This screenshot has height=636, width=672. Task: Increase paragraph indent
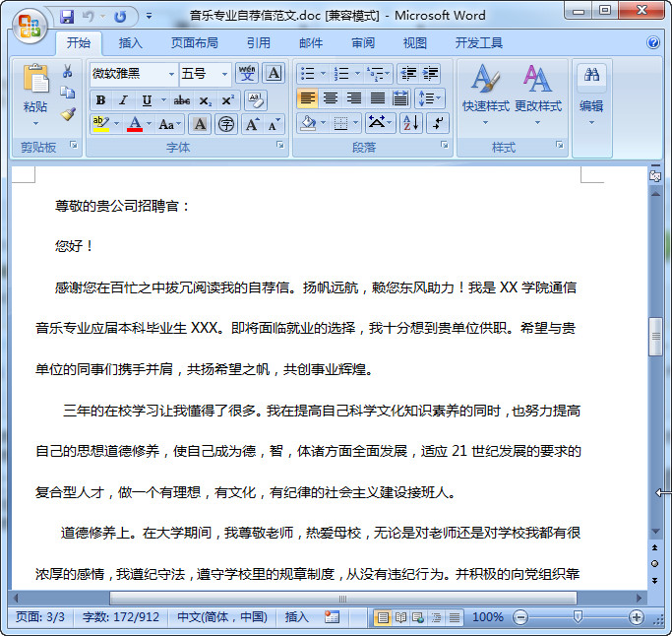click(430, 74)
